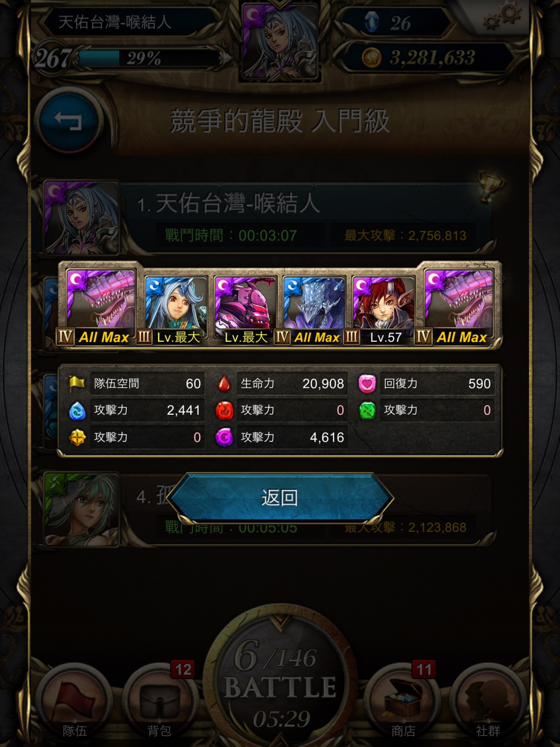Image resolution: width=560 pixels, height=747 pixels.
Task: Select the blue ice dragon All Max card
Action: click(314, 310)
